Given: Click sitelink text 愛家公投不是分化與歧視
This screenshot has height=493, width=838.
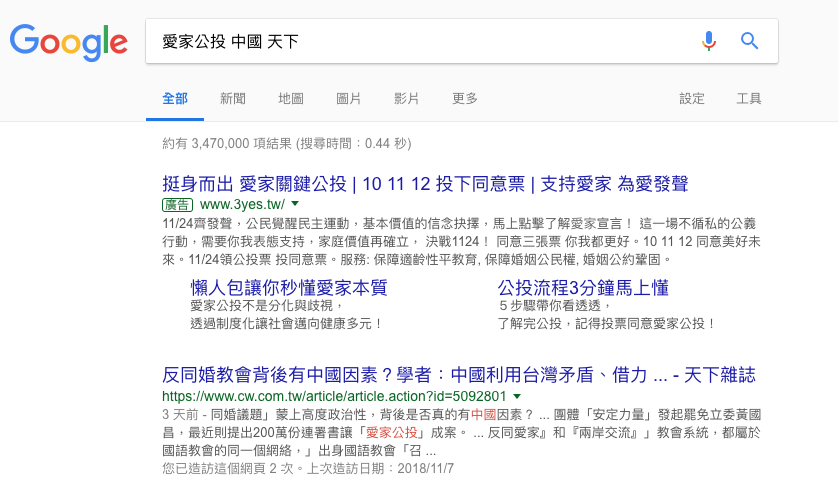Looking at the screenshot, I should click(266, 305).
